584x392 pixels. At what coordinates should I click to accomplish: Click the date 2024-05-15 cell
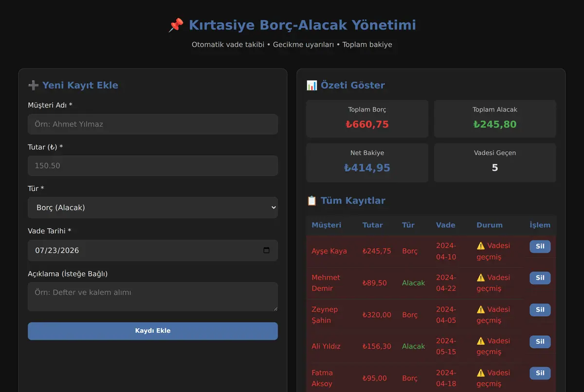(x=446, y=346)
